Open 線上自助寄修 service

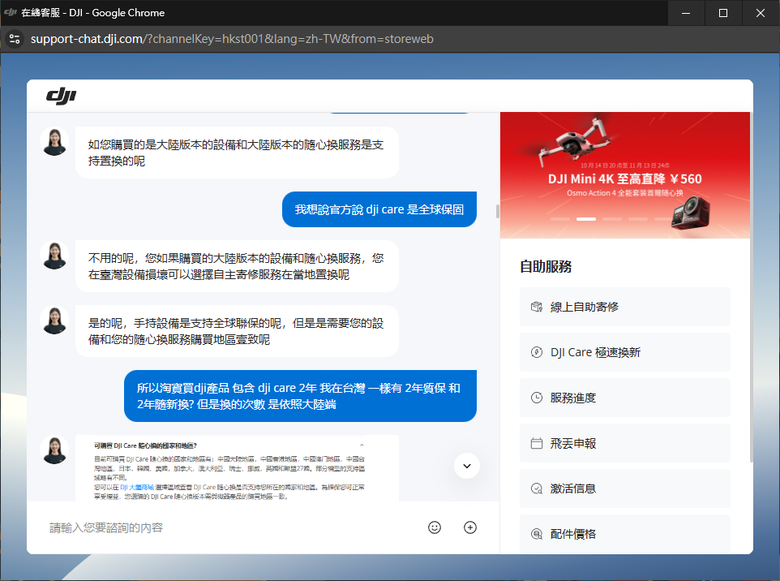625,307
